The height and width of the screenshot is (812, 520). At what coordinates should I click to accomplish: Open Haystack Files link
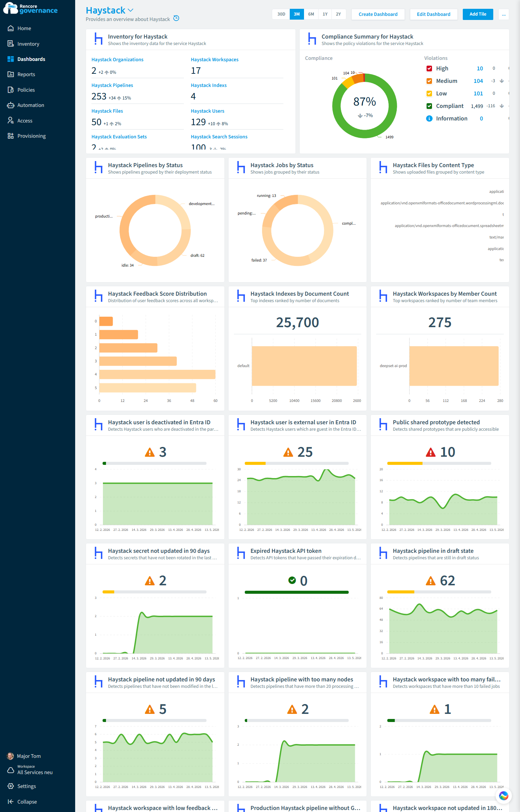107,111
